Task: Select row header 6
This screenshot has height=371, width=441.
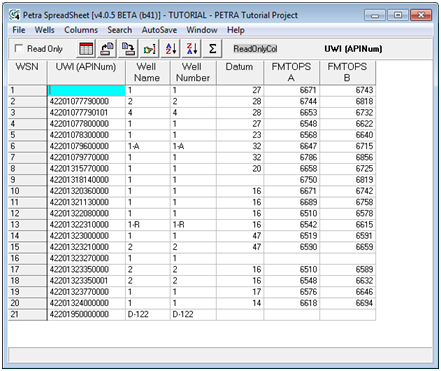Action: tap(27, 146)
